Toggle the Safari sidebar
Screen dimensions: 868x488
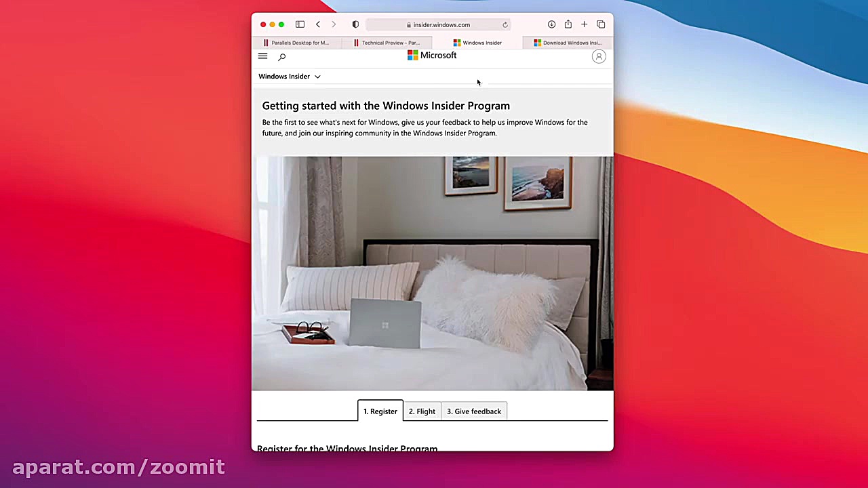pyautogui.click(x=300, y=24)
